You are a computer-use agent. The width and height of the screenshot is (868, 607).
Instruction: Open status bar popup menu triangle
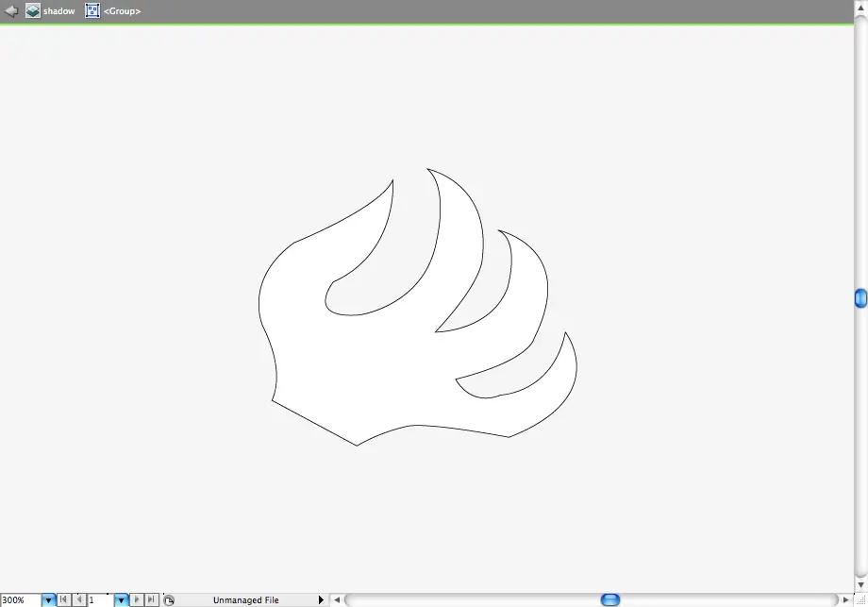321,599
